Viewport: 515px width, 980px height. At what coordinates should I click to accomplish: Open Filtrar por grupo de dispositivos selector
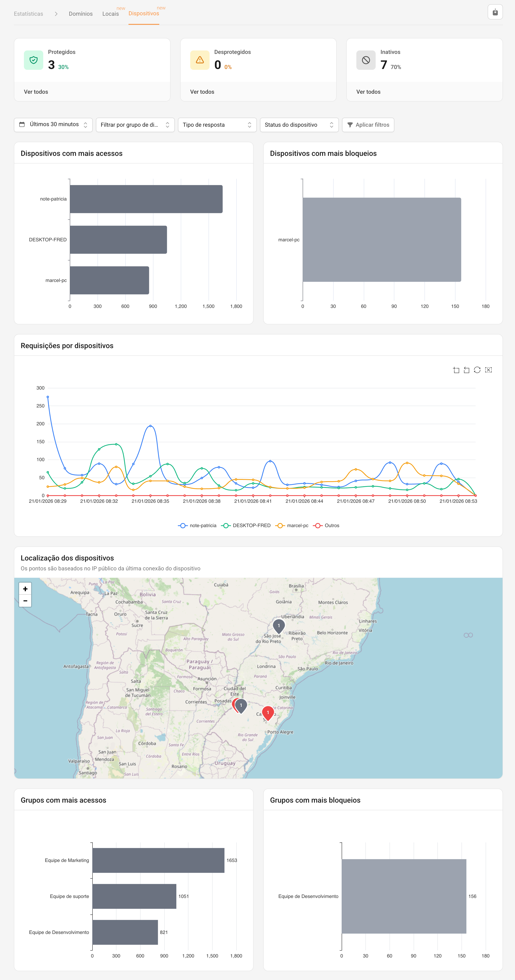[135, 125]
